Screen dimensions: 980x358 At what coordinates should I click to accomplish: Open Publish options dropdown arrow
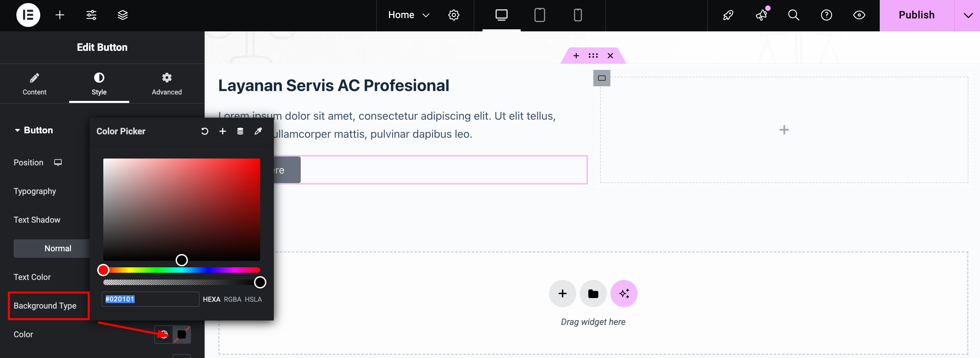(968, 15)
